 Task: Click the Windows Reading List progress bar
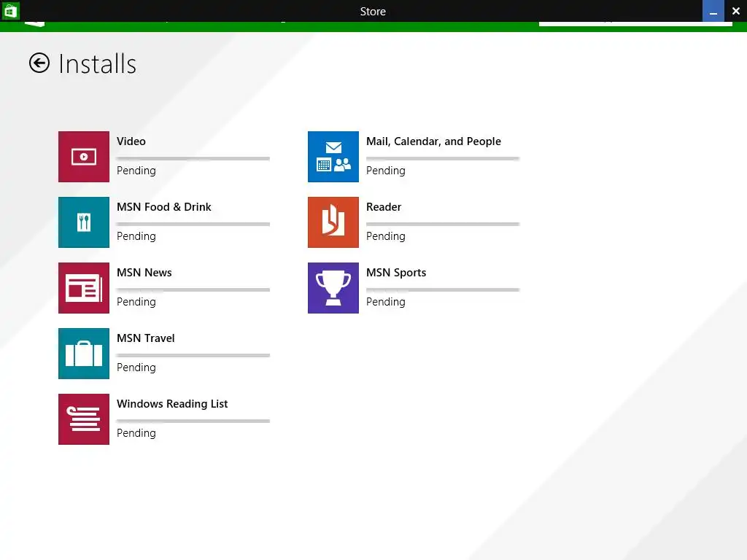pos(193,421)
